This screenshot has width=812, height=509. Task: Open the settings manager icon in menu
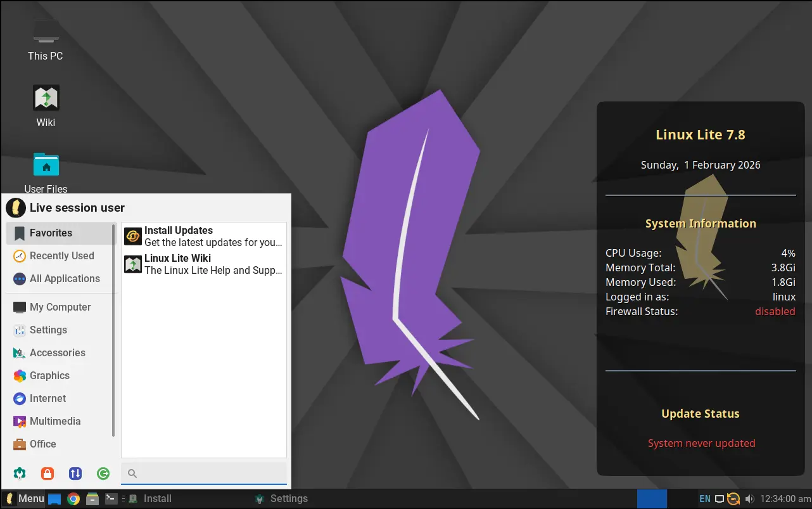(x=20, y=473)
